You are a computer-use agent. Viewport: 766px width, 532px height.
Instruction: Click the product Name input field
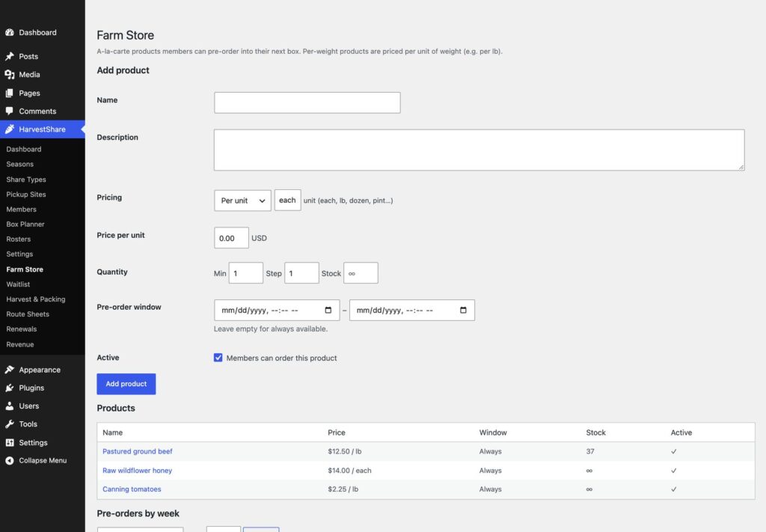click(x=307, y=103)
